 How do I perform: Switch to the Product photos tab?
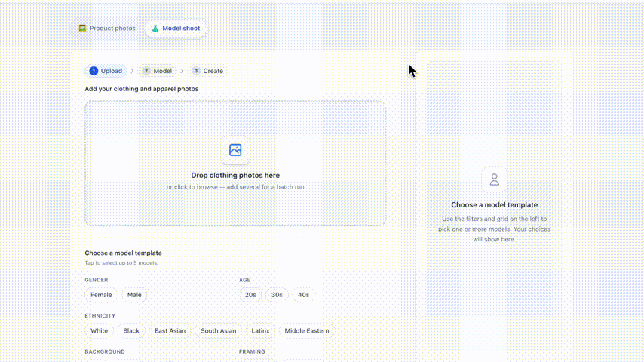click(x=107, y=29)
